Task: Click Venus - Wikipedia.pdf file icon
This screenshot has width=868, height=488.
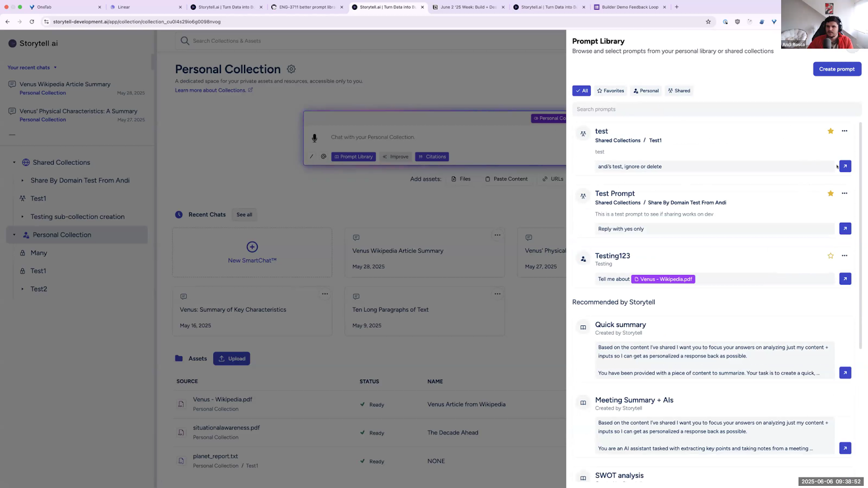Action: [x=181, y=404]
